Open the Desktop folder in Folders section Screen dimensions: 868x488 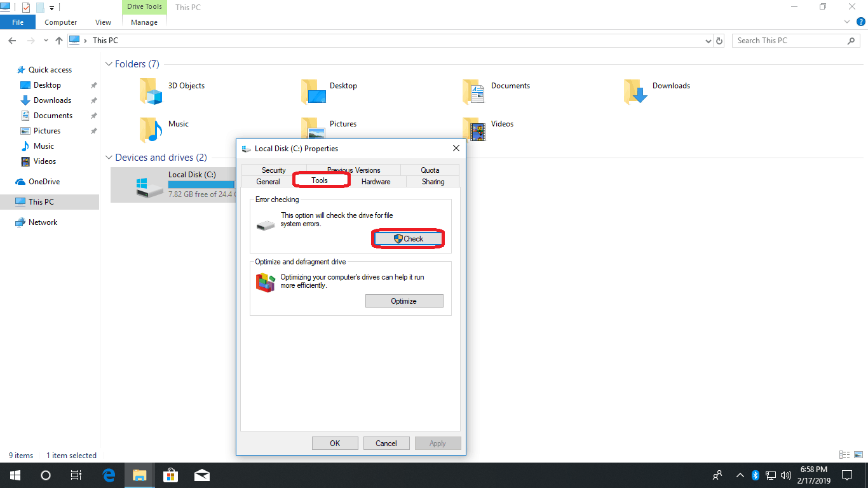pos(313,91)
